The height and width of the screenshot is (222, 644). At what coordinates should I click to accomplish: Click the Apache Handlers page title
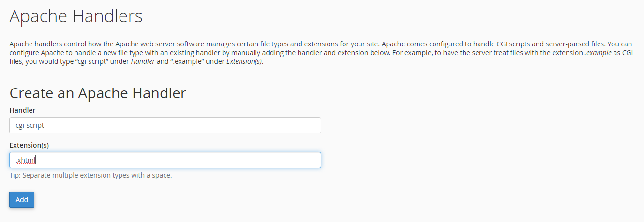point(76,16)
